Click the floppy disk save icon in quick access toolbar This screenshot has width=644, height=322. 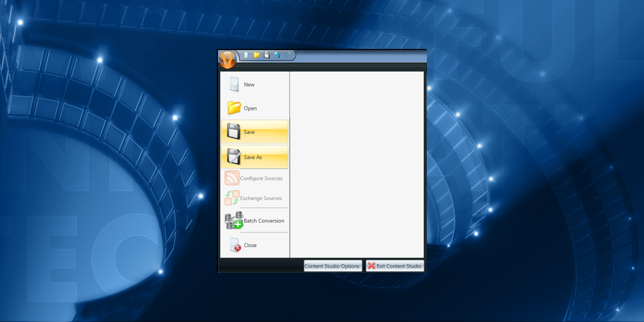[x=267, y=55]
